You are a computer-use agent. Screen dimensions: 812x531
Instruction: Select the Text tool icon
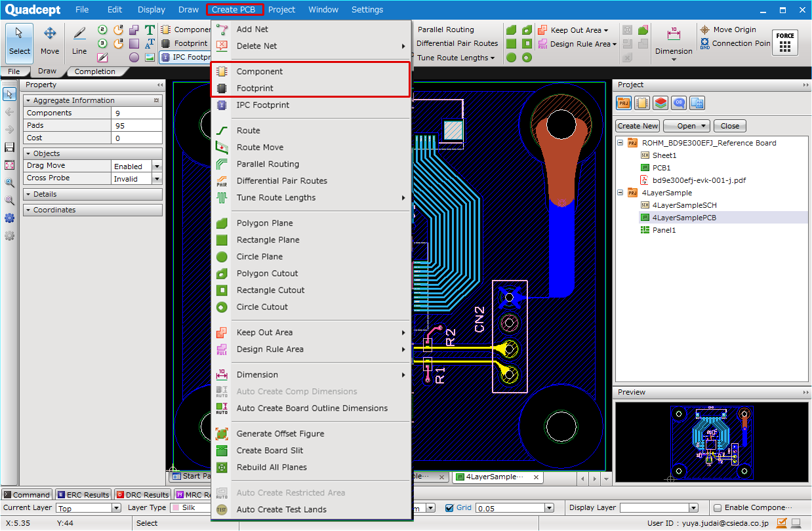150,29
